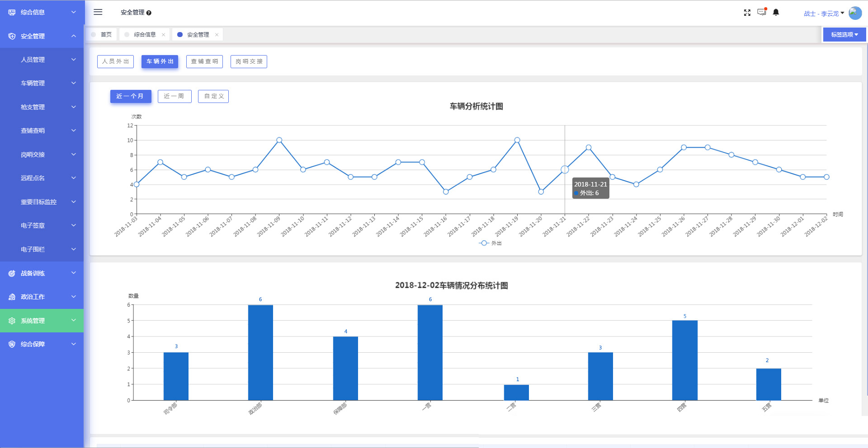Switch to the 首页 tab

(102, 35)
